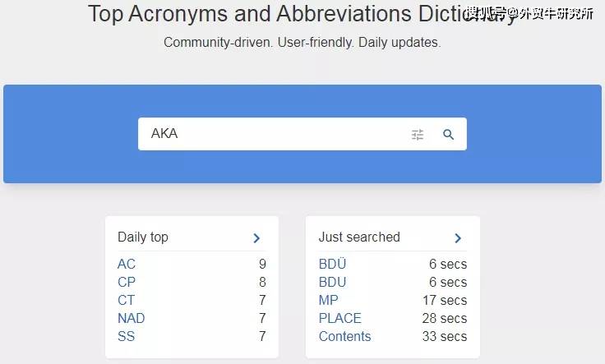Click the 33 secs time entry
Viewport: 605px width, 364px height.
tap(445, 337)
